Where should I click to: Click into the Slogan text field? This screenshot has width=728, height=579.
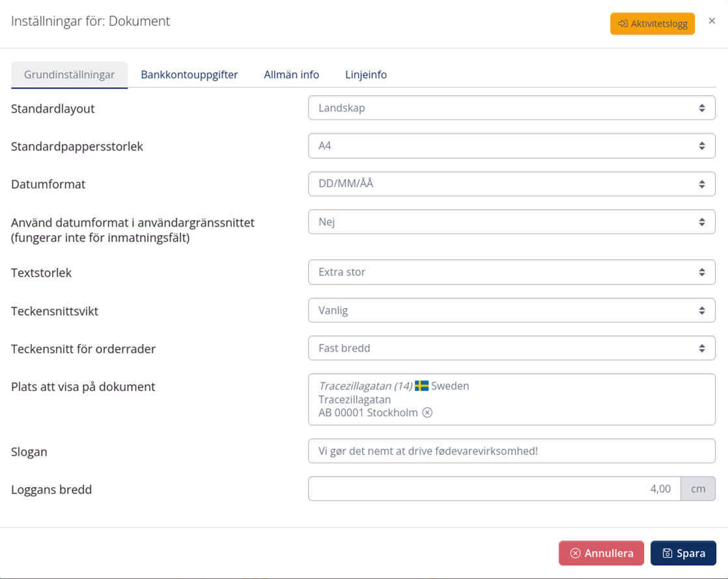point(511,451)
